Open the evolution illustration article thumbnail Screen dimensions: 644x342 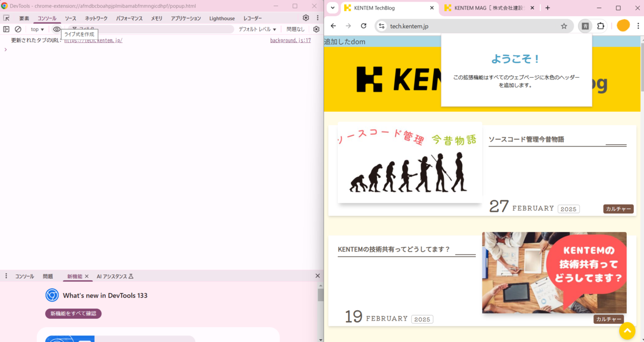409,162
